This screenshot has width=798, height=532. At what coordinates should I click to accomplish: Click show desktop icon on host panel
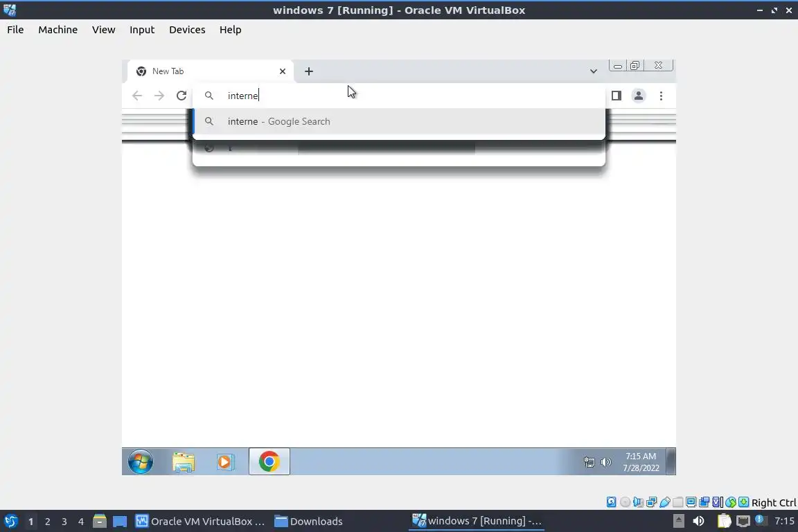coord(120,522)
